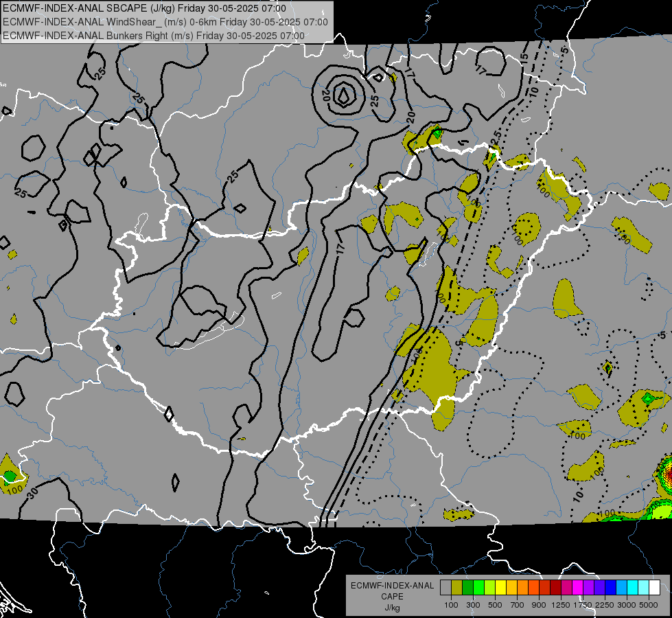Click the legend's 500 tick label
This screenshot has width=672, height=618.
click(x=495, y=605)
